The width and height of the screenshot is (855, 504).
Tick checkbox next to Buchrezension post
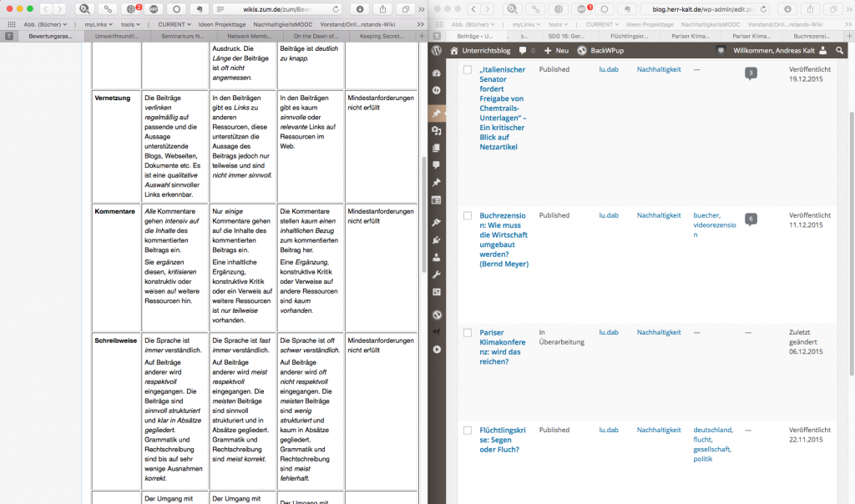tap(468, 215)
